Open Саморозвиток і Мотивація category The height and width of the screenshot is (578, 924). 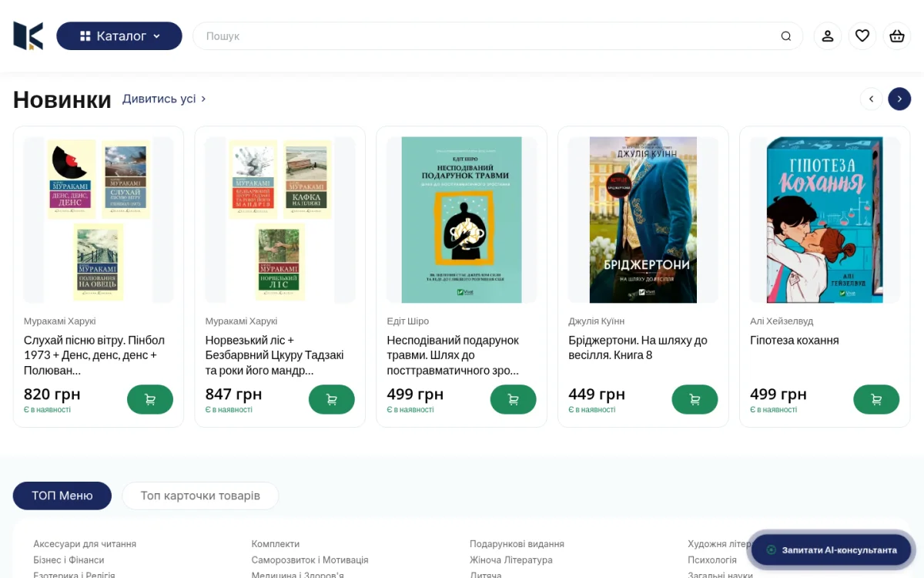point(310,560)
